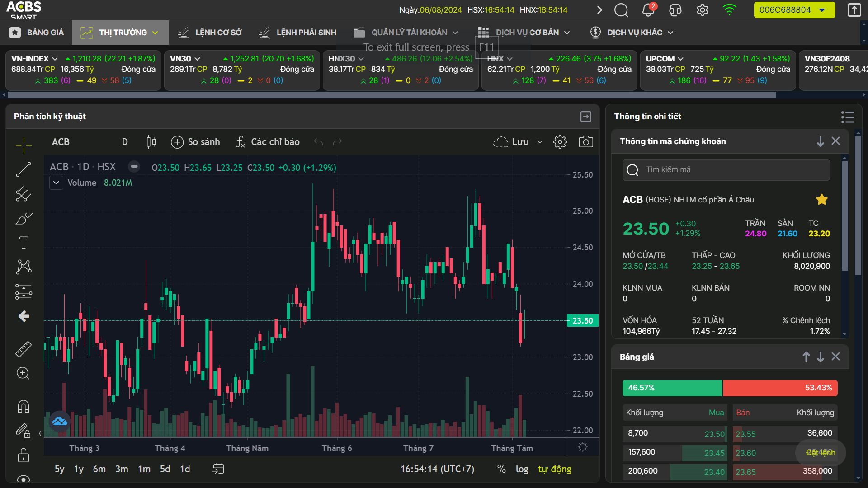The image size is (868, 488).
Task: Expand the HNX30 index dropdown
Action: click(x=361, y=59)
